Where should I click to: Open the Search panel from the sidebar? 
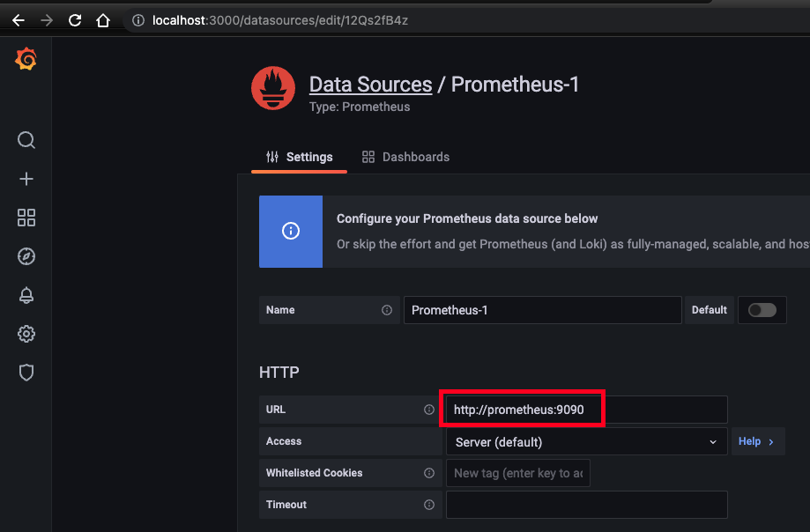(26, 140)
